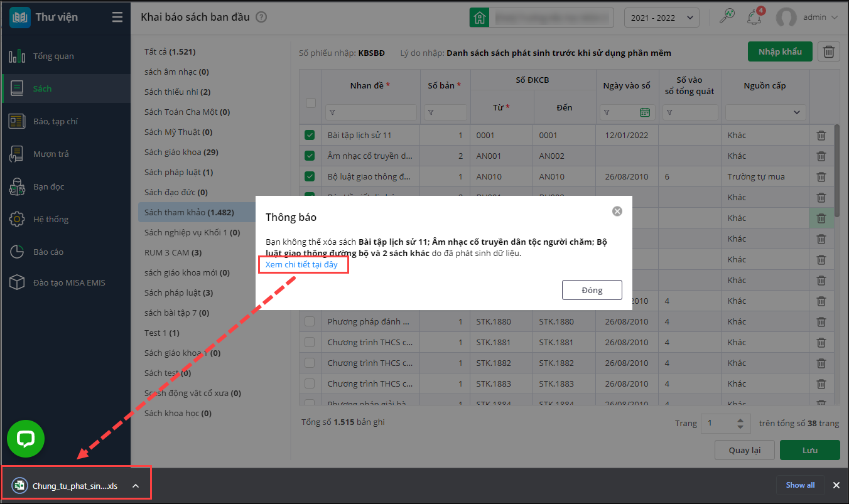
Task: Expand the downloaded file options chevron
Action: click(x=135, y=486)
